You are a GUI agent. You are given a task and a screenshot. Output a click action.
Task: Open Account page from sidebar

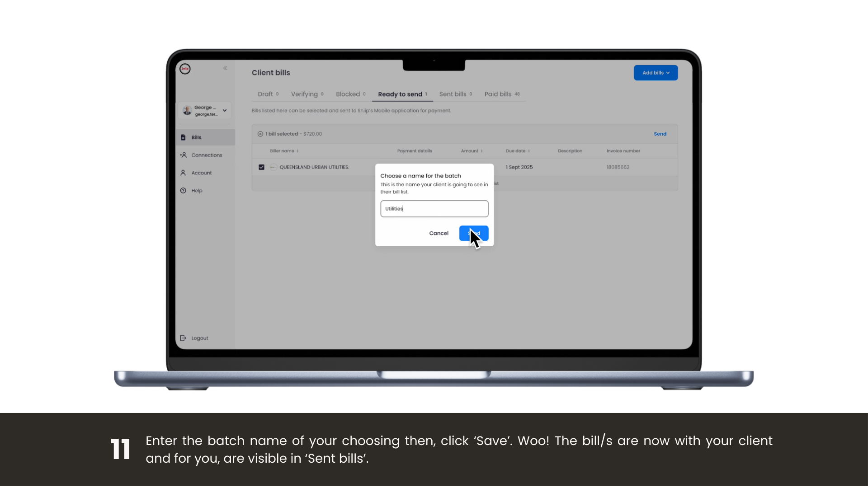[201, 173]
